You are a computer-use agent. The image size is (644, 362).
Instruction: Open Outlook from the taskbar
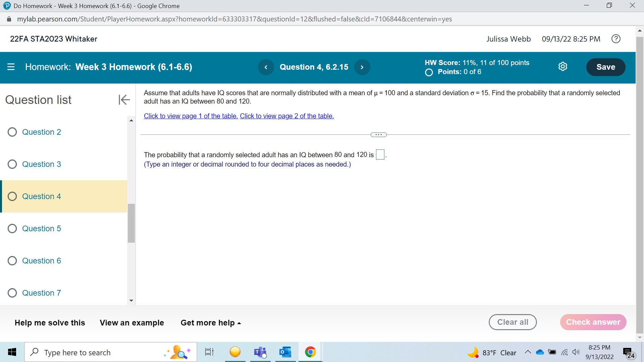pos(285,352)
